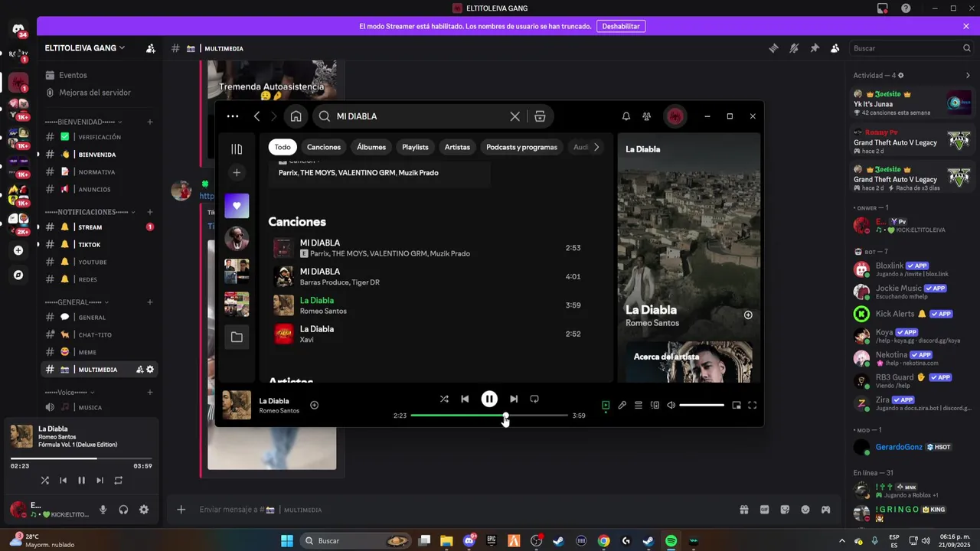Open Discord user settings gear

[143, 510]
